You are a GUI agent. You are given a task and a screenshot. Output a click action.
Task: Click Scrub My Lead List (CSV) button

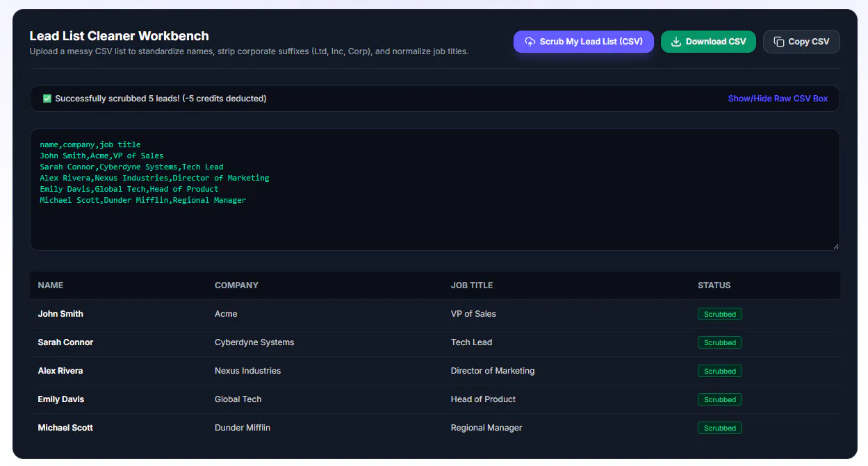tap(584, 42)
